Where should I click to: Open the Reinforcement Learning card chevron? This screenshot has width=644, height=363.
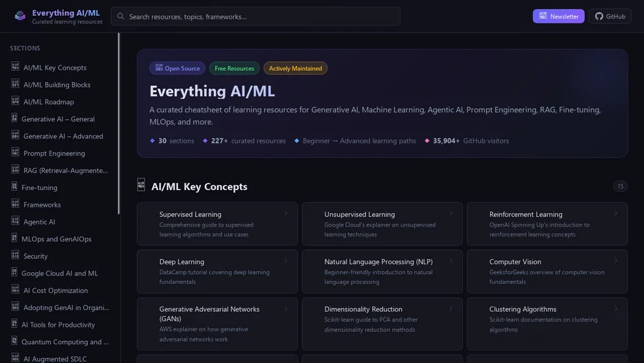[x=616, y=214]
